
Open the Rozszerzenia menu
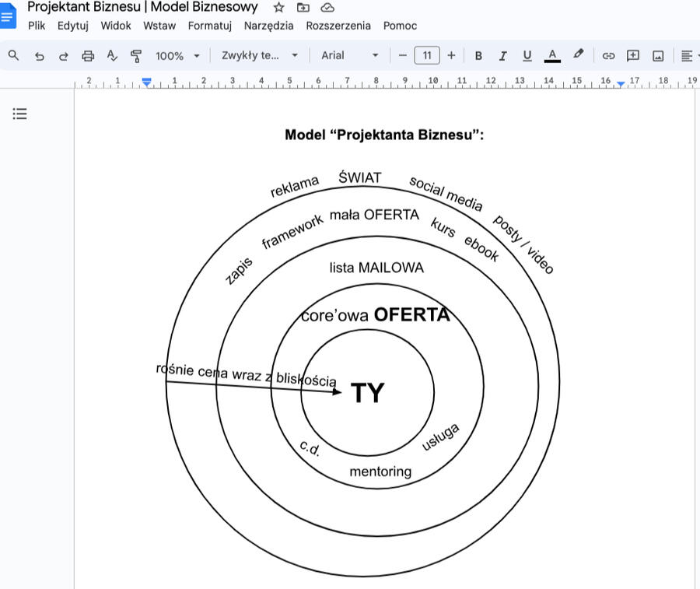click(338, 26)
